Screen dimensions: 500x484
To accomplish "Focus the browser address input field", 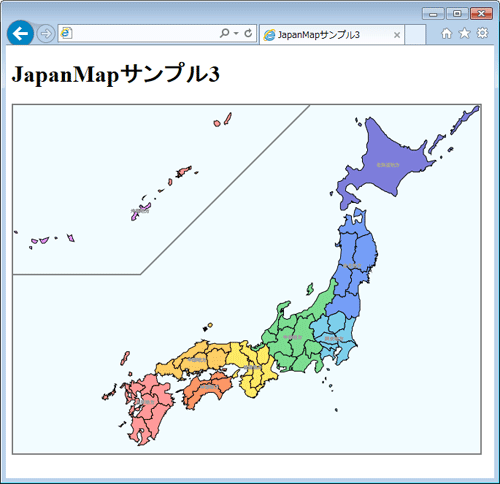I will tap(157, 33).
